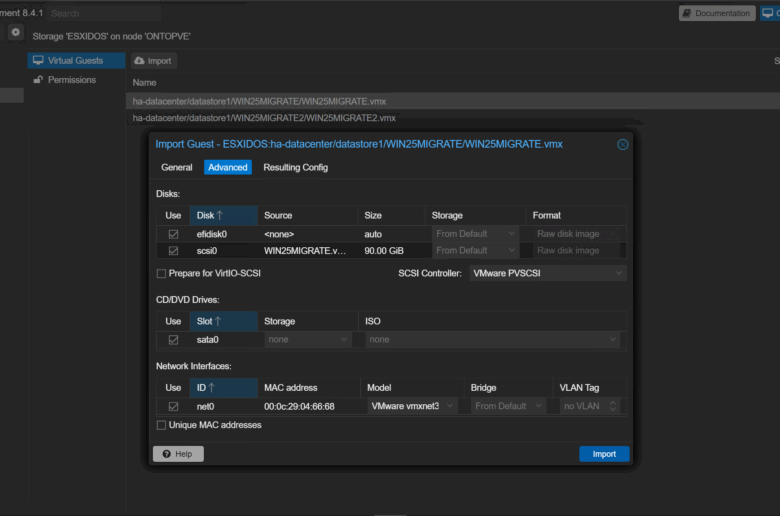Click the WIN25MIGRATE.v... source cell
Viewport: 780px width, 516px height.
tap(305, 251)
